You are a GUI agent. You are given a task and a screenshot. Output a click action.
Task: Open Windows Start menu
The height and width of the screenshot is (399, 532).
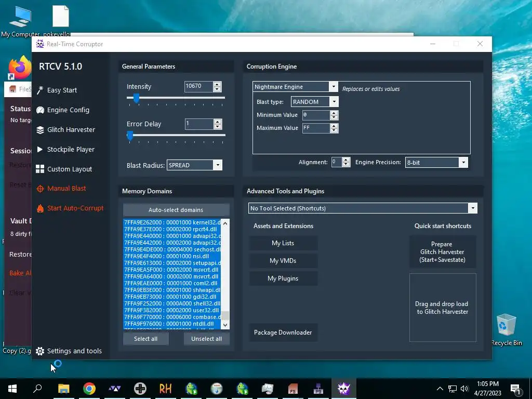click(12, 389)
